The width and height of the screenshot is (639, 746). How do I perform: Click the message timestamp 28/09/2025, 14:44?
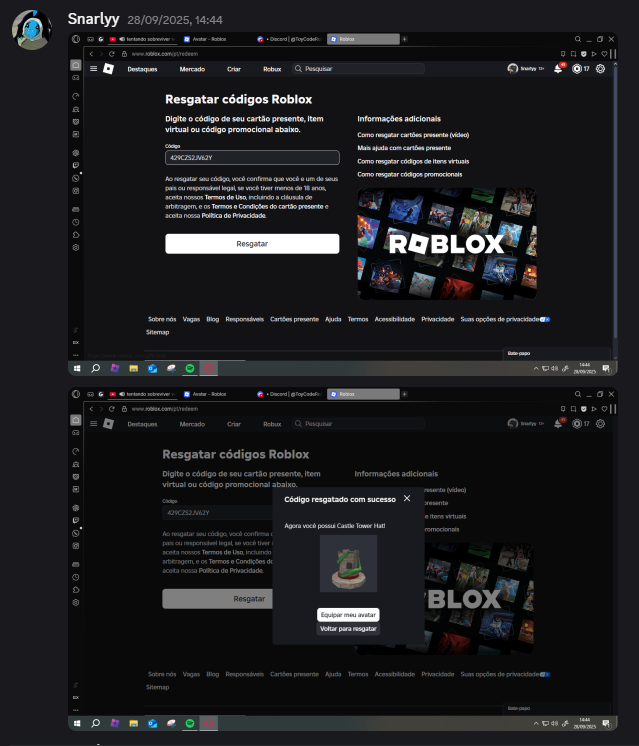[175, 20]
